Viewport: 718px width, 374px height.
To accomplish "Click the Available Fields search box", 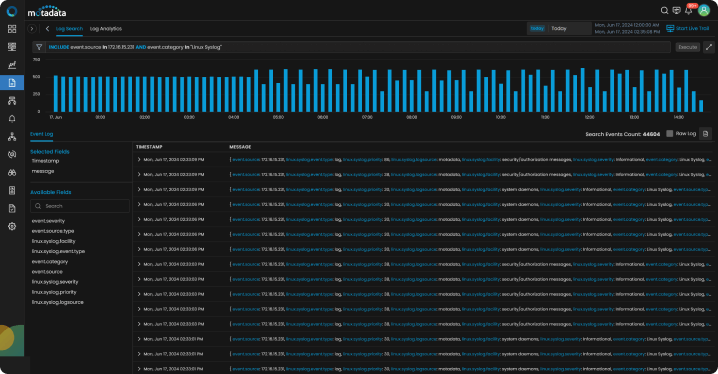I will coord(80,206).
